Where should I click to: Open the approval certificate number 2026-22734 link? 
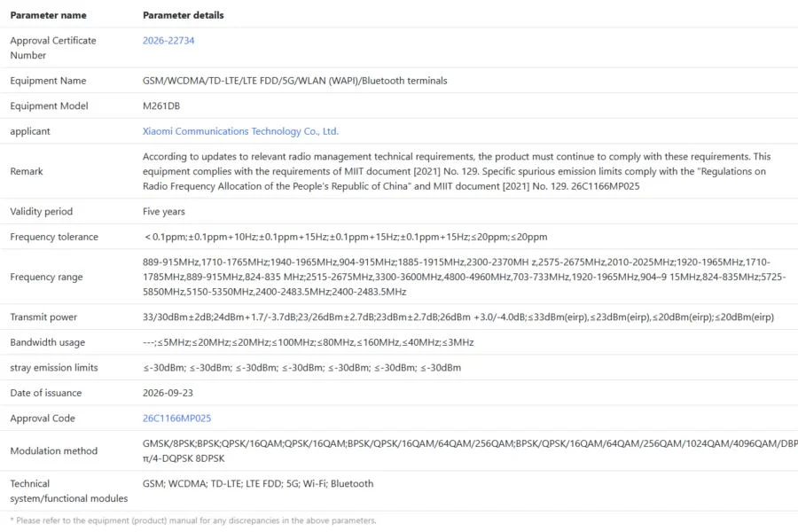click(168, 41)
